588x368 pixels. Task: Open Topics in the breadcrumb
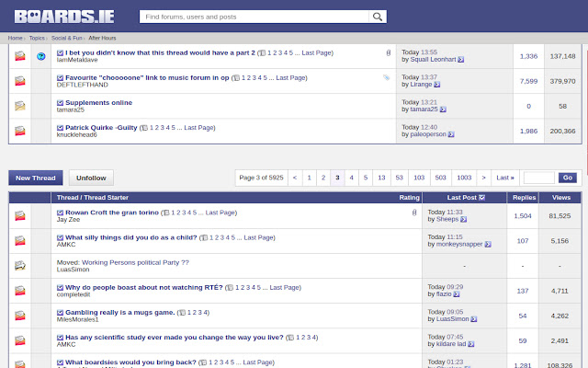(x=37, y=38)
